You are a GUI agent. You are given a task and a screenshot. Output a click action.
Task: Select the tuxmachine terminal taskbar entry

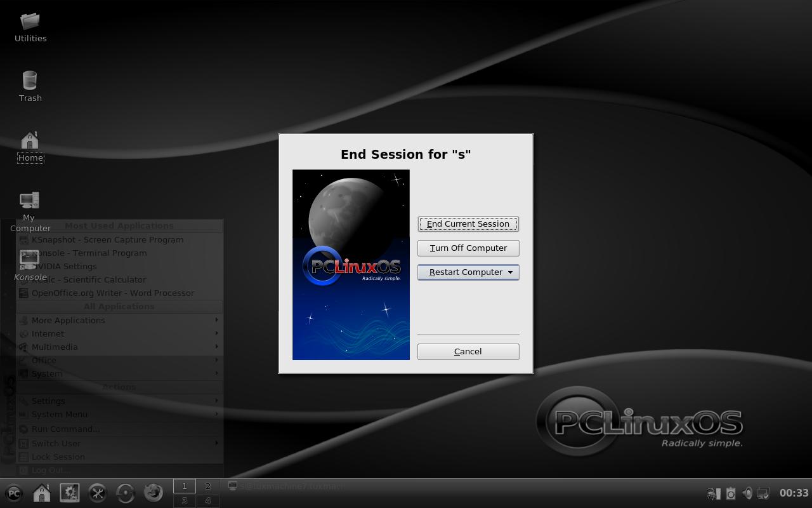tap(287, 486)
